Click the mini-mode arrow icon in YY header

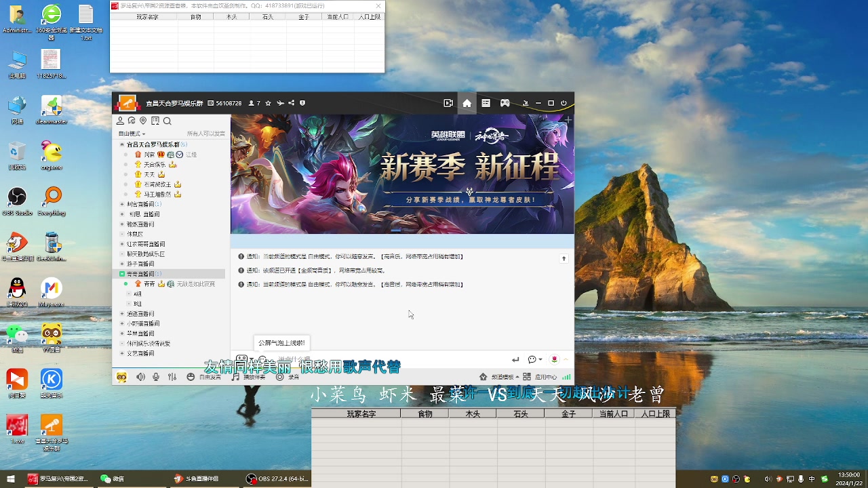[x=525, y=103]
